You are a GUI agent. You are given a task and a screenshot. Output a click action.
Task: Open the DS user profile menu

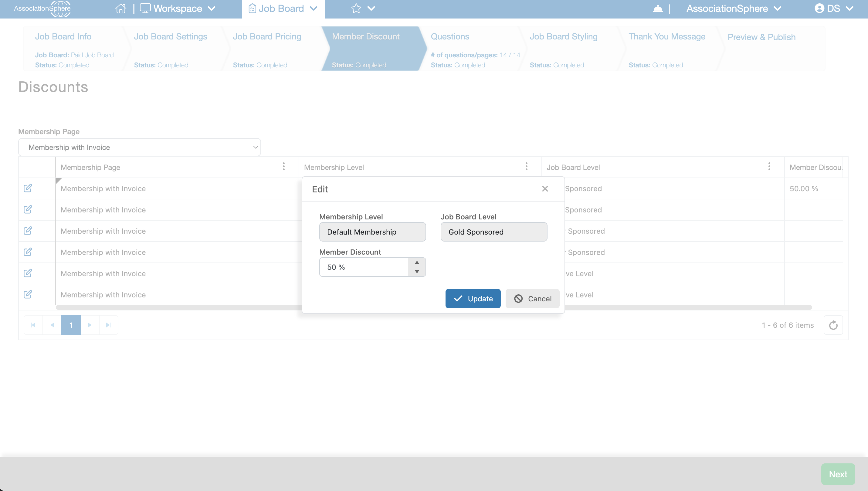(834, 8)
